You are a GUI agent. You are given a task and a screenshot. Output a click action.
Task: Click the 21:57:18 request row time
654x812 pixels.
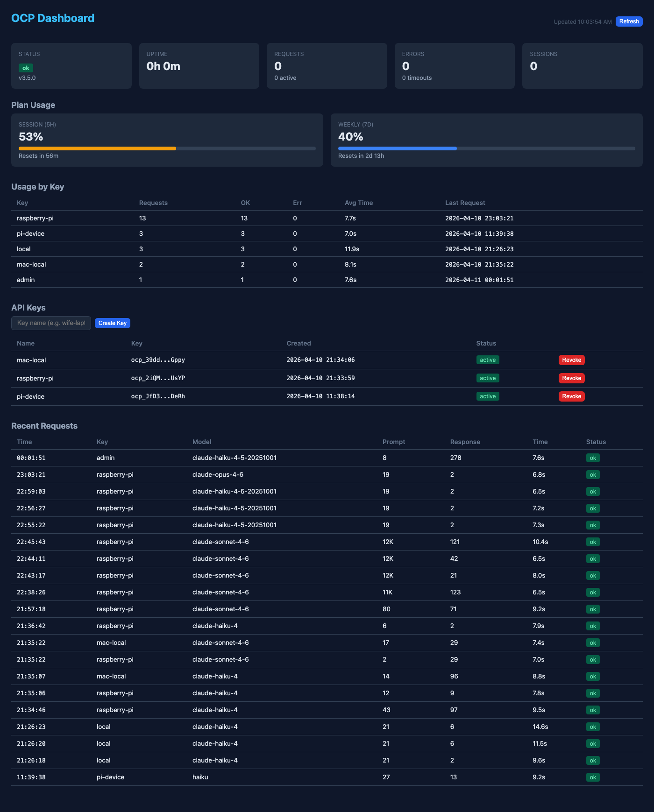coord(31,609)
